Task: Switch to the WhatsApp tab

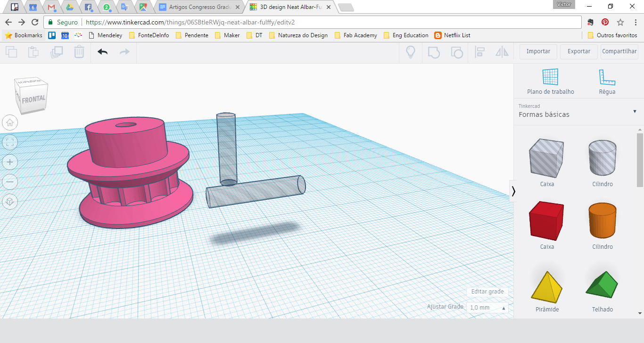Action: pos(106,7)
